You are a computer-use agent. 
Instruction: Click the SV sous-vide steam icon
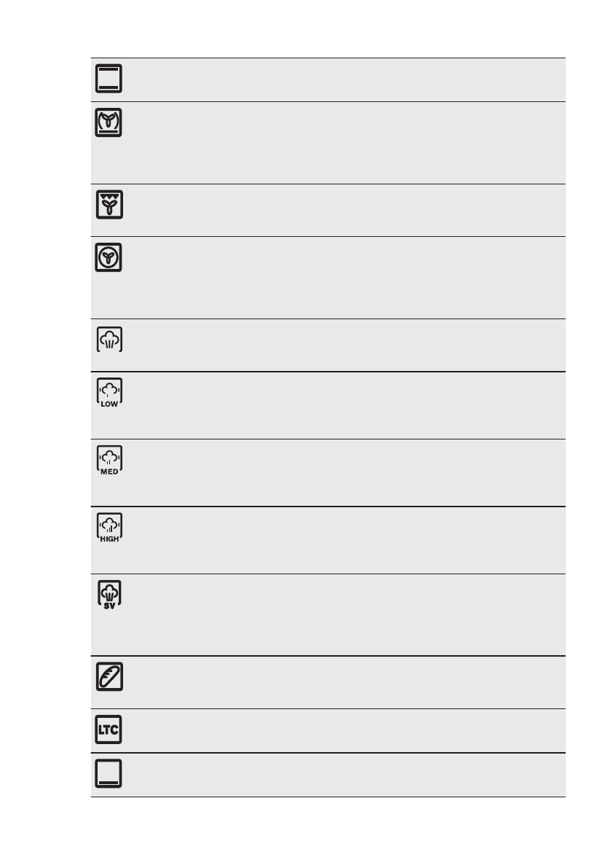[x=108, y=594]
